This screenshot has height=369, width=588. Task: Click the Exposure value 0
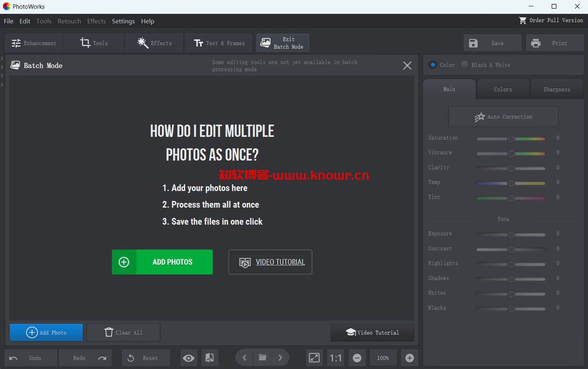coord(558,233)
